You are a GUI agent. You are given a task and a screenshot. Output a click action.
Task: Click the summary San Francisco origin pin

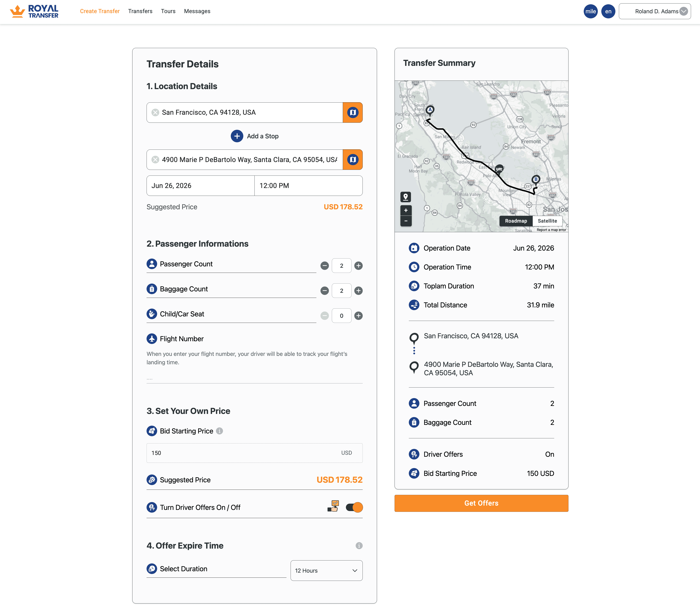click(x=414, y=338)
